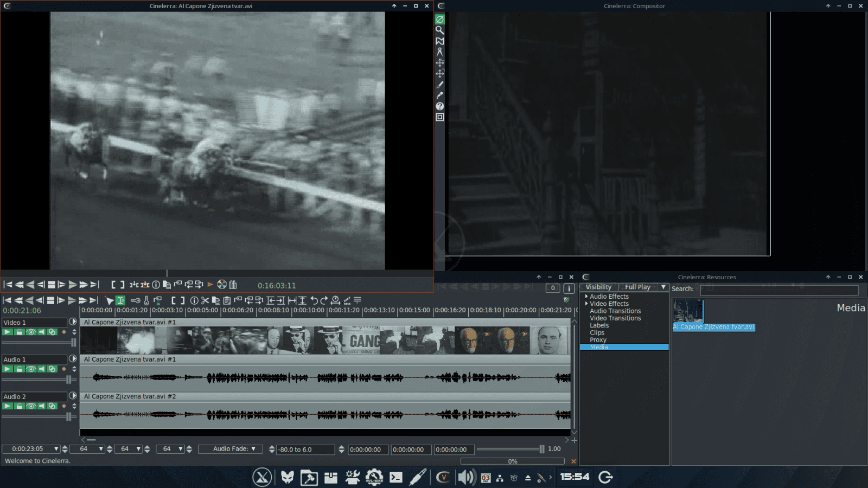Open the Visibility dropdown in Resources
This screenshot has height=488, width=868.
click(598, 287)
